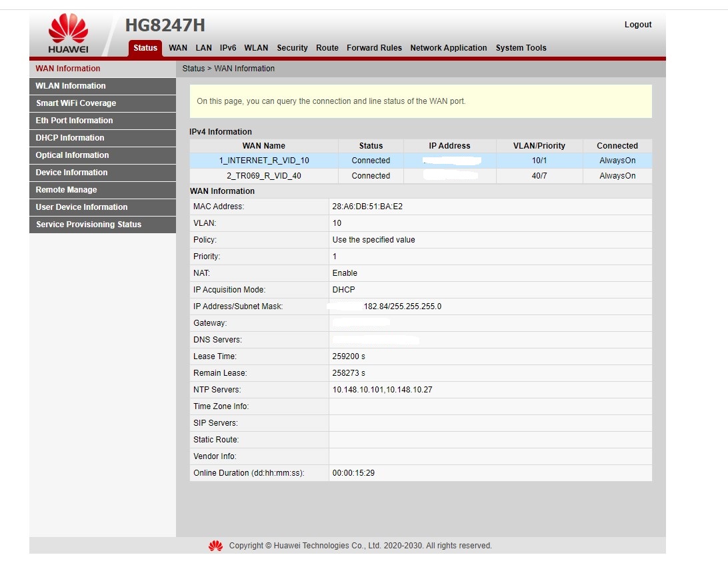Click the IP Acquisition Mode value DHCP
This screenshot has height=575, width=728.
(343, 290)
